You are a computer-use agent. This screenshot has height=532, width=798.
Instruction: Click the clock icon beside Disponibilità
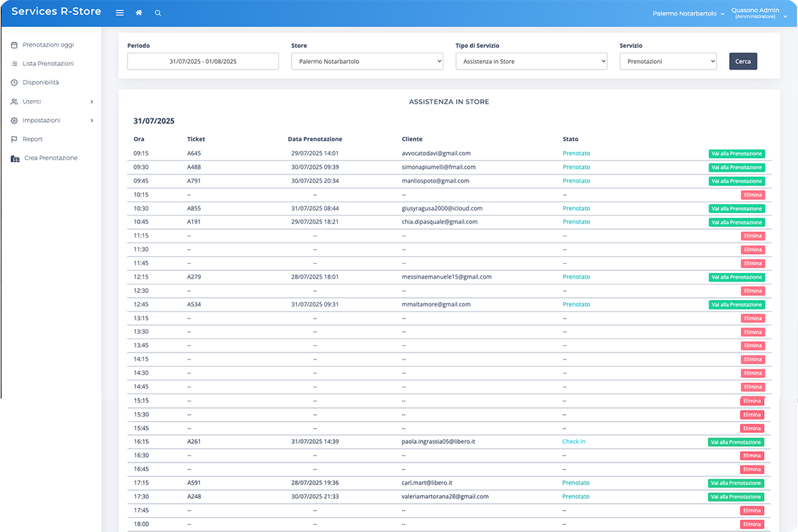point(14,82)
